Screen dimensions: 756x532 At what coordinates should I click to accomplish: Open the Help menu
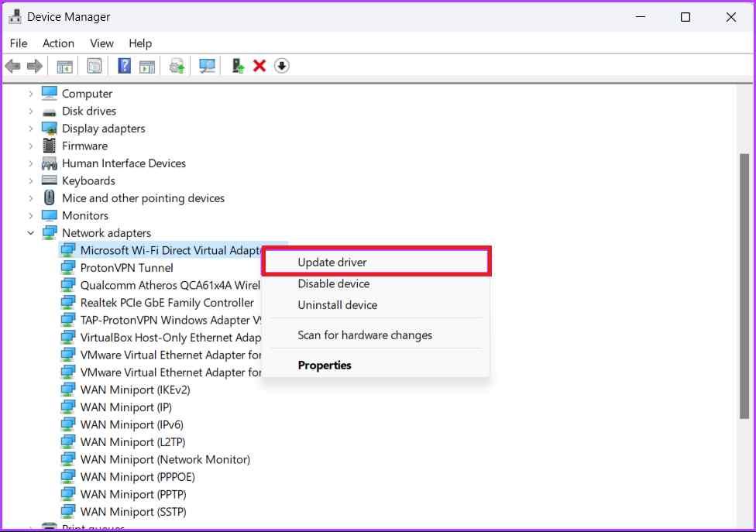140,43
